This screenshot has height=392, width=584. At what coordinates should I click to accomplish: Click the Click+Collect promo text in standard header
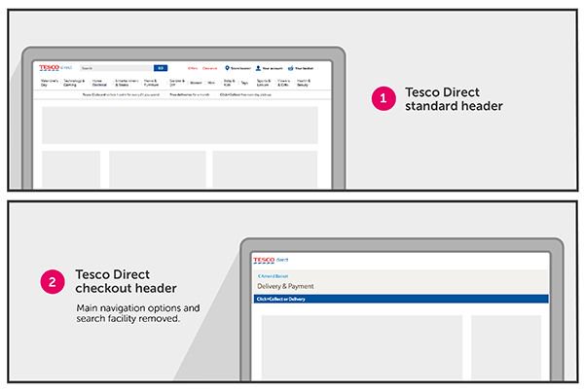(x=245, y=95)
